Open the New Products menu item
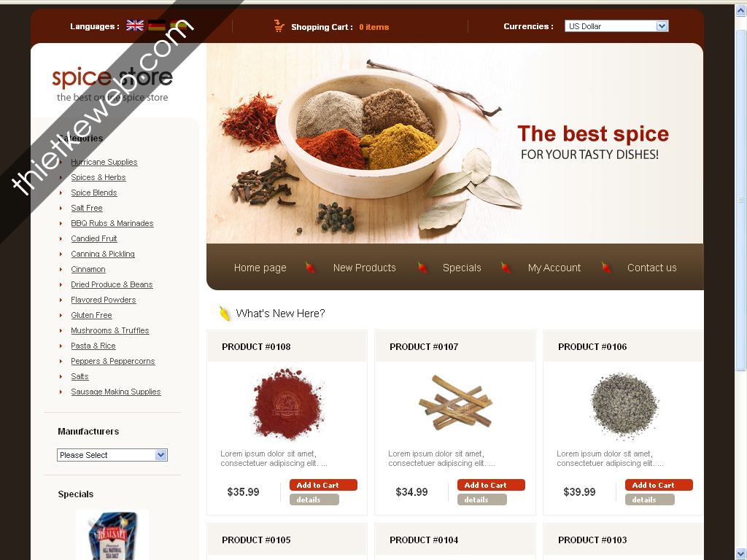 [365, 268]
